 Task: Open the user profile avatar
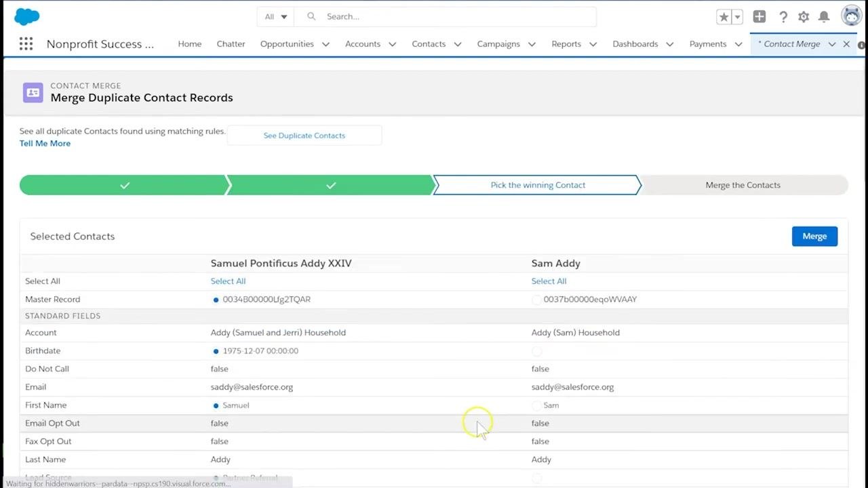click(851, 16)
